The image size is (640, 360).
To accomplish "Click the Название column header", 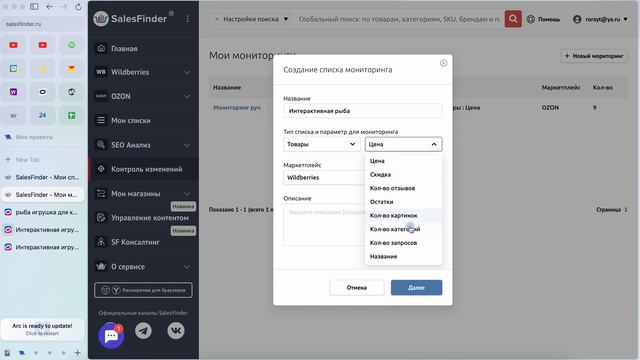I will 227,88.
